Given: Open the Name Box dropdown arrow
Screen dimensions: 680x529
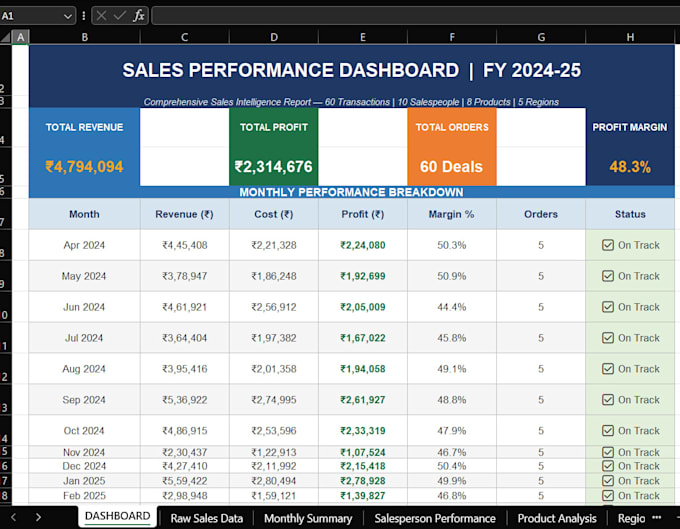Looking at the screenshot, I should click(x=68, y=16).
